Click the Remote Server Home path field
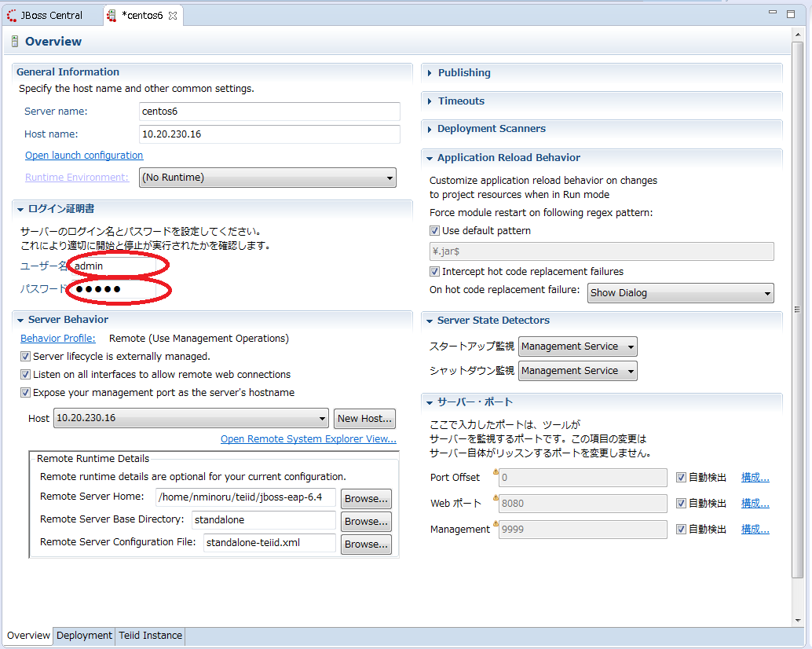 (x=246, y=497)
